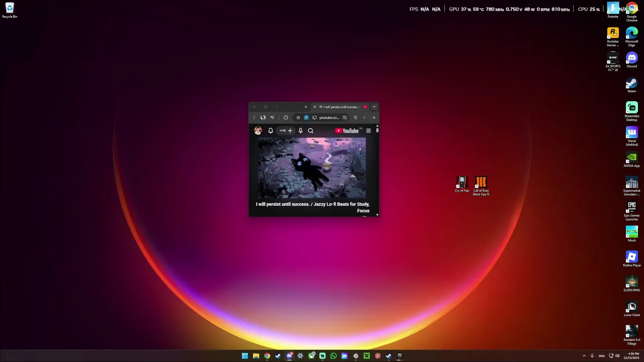Click the youtube.co... address field

[329, 118]
